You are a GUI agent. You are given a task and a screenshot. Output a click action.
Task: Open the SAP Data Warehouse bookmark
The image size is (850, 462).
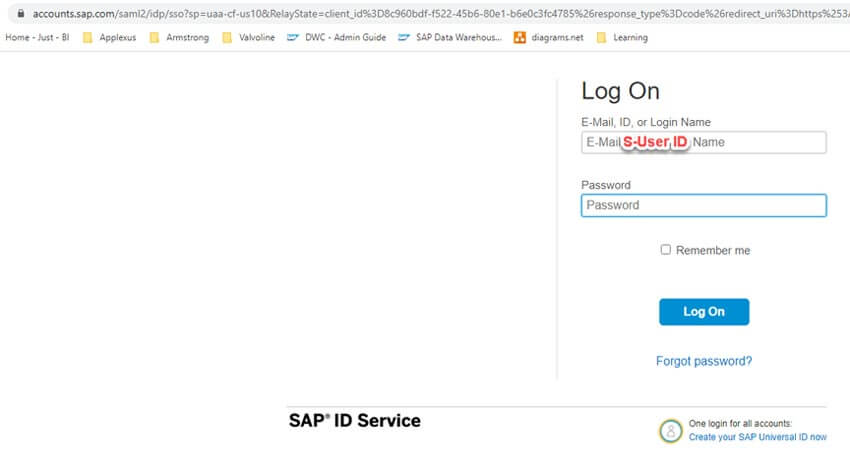pyautogui.click(x=450, y=37)
